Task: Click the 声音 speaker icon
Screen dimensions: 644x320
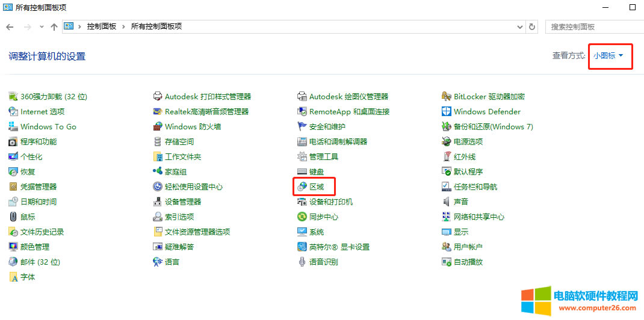Action: pyautogui.click(x=447, y=202)
